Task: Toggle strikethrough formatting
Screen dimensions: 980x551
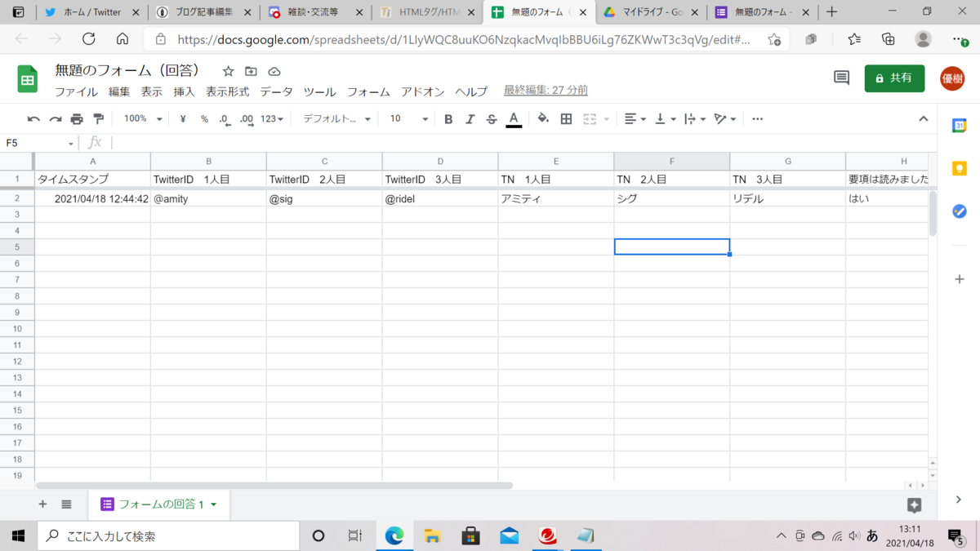Action: click(492, 119)
